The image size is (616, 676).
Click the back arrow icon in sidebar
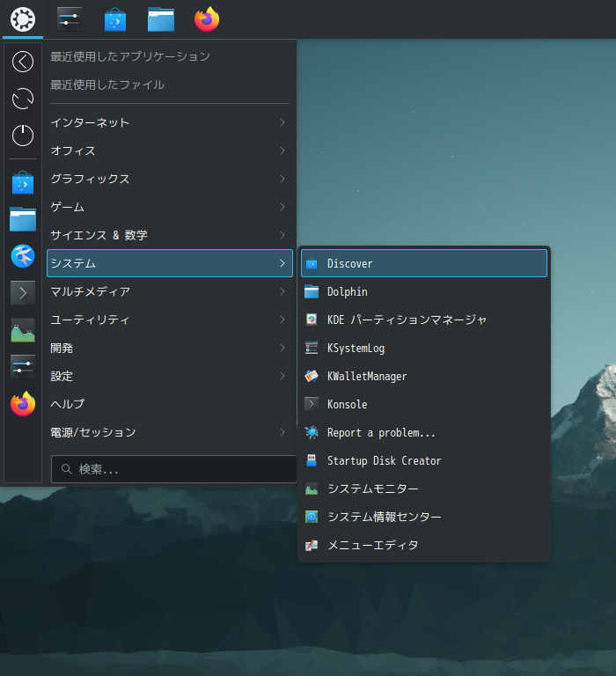pos(23,62)
